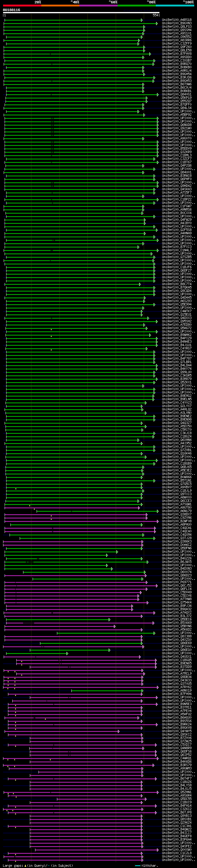Select the UniRef100_Q5KP19 label
This screenshot has width=197, height=868.
tap(177, 98)
